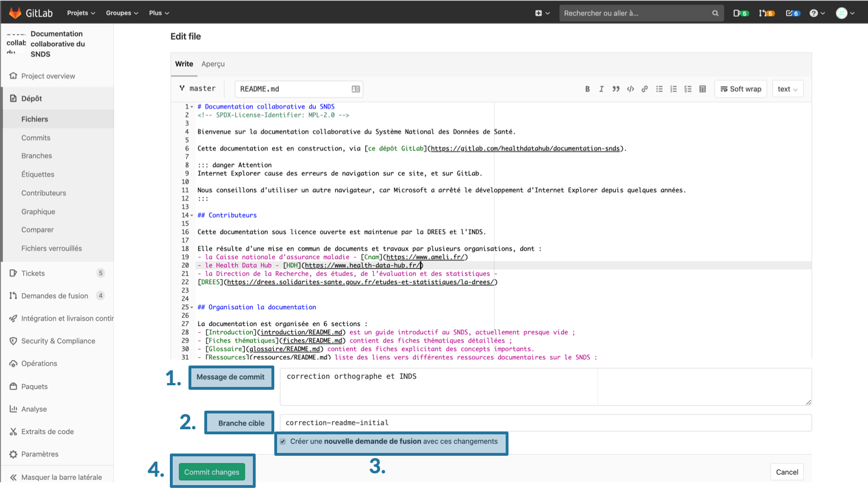
Task: Switch to the Aperçu tab
Action: [213, 64]
